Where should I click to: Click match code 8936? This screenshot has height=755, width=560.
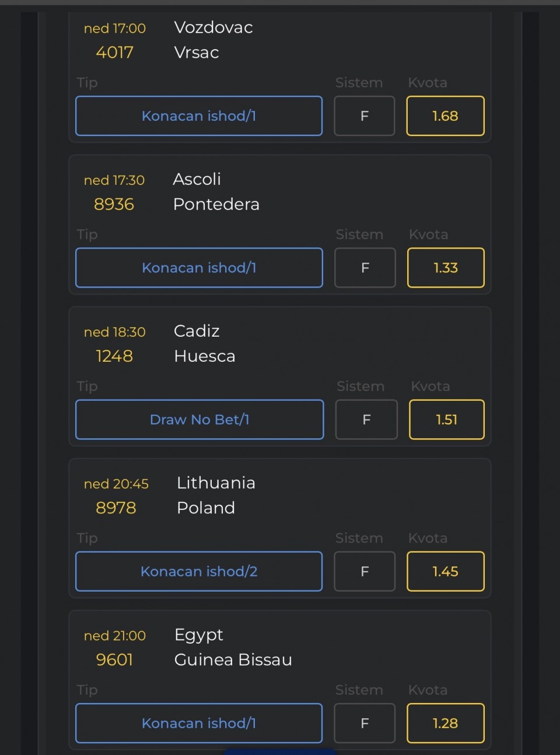click(114, 204)
